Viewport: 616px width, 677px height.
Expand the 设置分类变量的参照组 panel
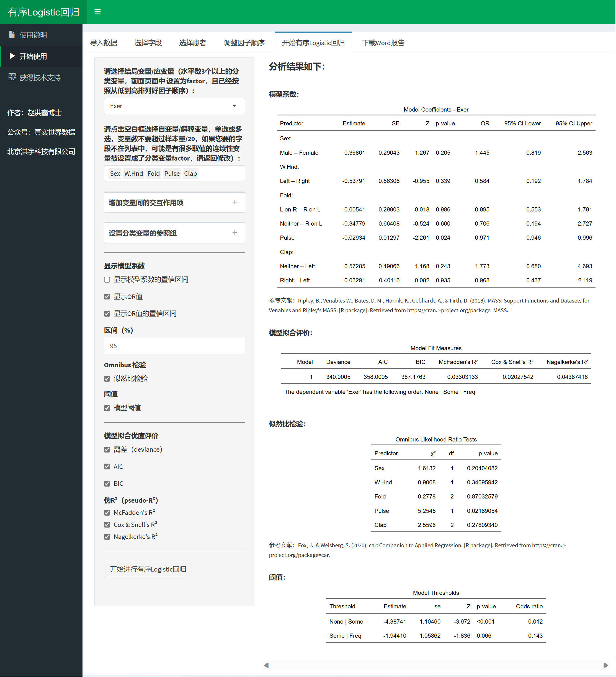click(143, 233)
